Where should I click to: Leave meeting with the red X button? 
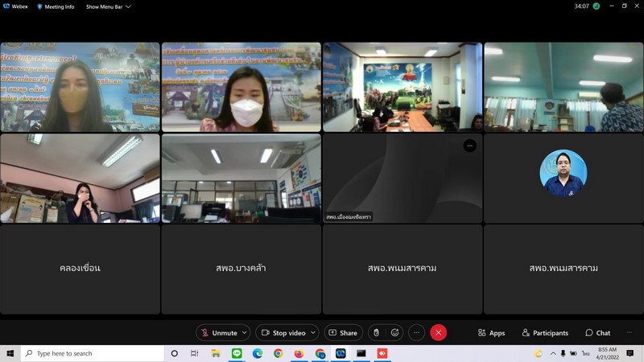(438, 332)
